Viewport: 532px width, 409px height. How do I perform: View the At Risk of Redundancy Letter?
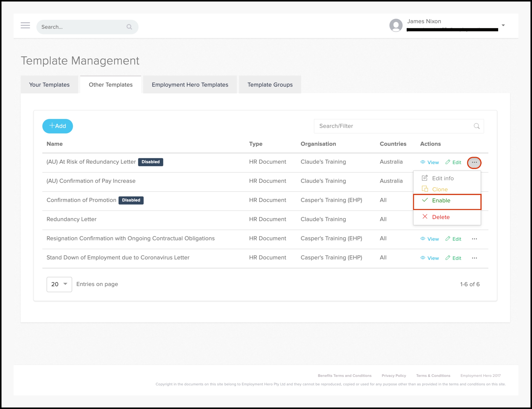click(x=430, y=162)
